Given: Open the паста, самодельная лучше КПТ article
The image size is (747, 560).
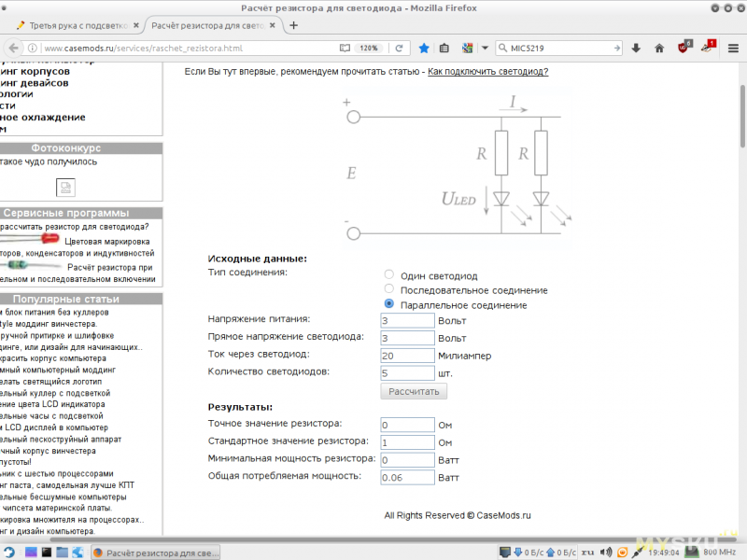Looking at the screenshot, I should point(67,485).
